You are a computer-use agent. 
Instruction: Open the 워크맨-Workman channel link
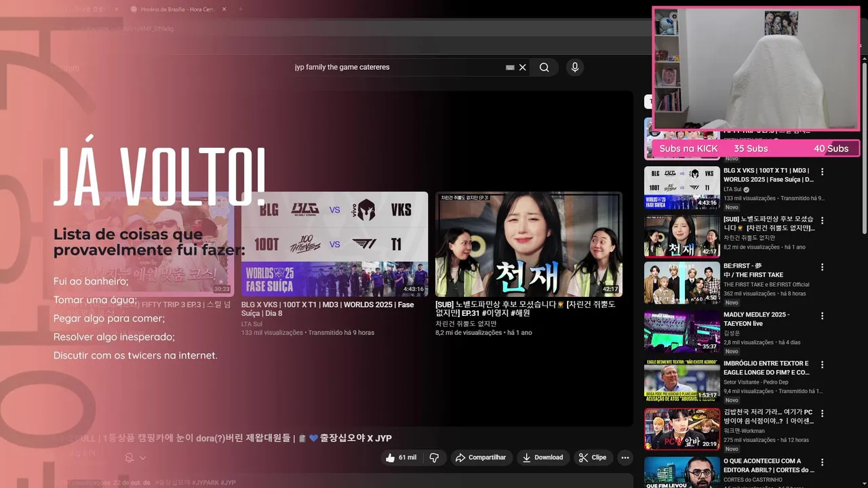click(744, 431)
